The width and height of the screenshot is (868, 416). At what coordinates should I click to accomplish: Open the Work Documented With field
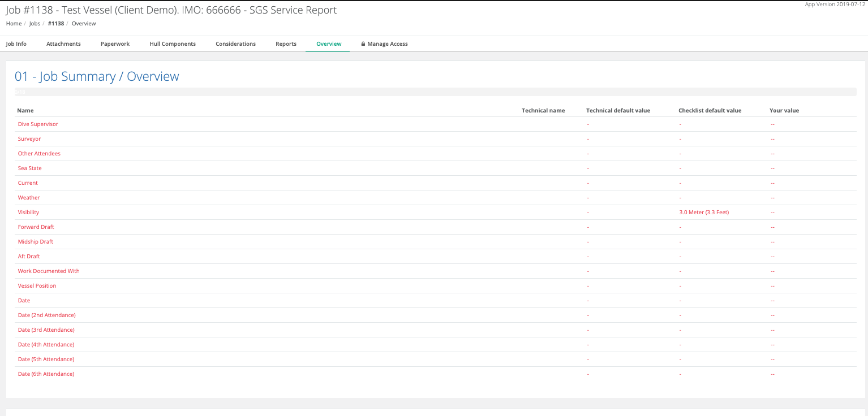pyautogui.click(x=49, y=271)
